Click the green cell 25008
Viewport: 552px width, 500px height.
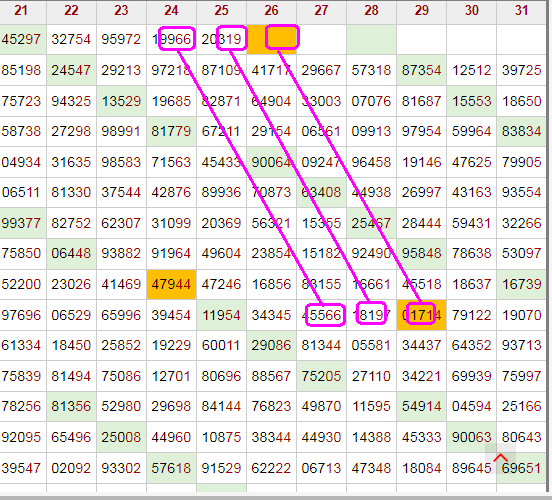121,437
